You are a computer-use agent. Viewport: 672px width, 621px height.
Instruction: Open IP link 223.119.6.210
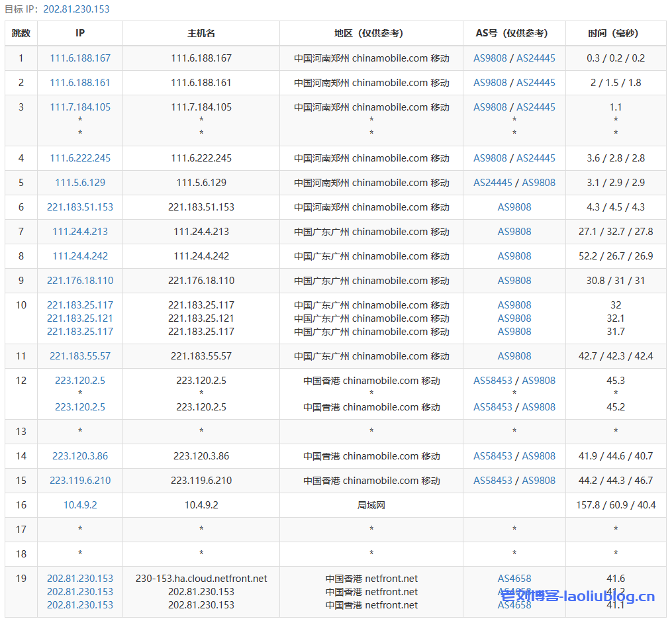pyautogui.click(x=80, y=481)
